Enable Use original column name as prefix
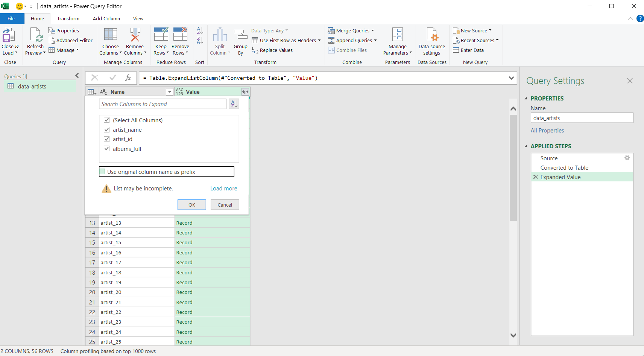The height and width of the screenshot is (356, 644). point(102,172)
